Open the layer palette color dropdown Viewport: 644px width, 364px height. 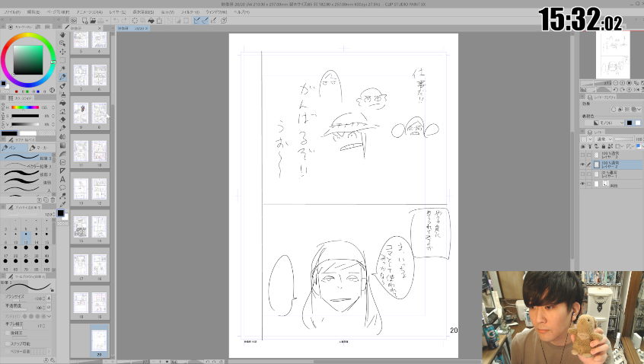[586, 139]
